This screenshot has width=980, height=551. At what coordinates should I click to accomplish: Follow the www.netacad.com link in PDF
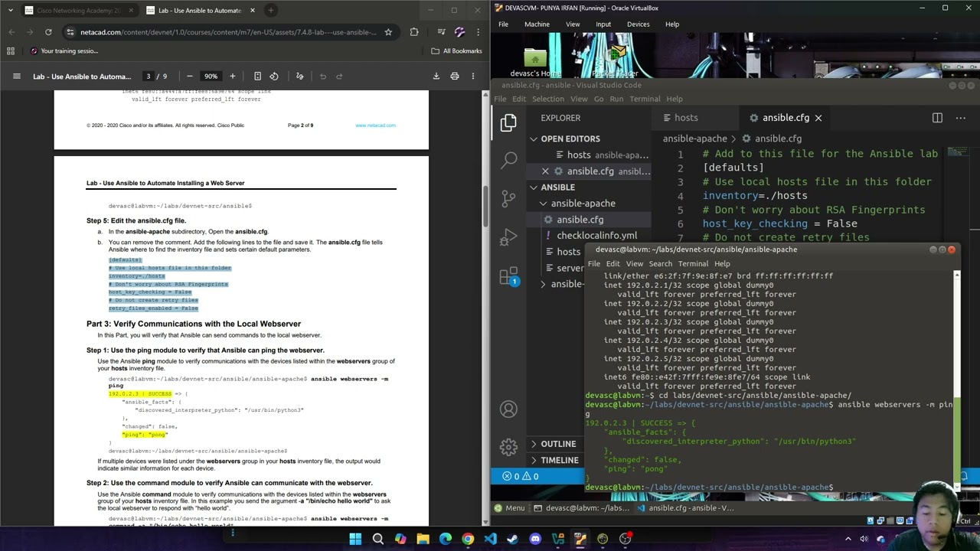[375, 126]
